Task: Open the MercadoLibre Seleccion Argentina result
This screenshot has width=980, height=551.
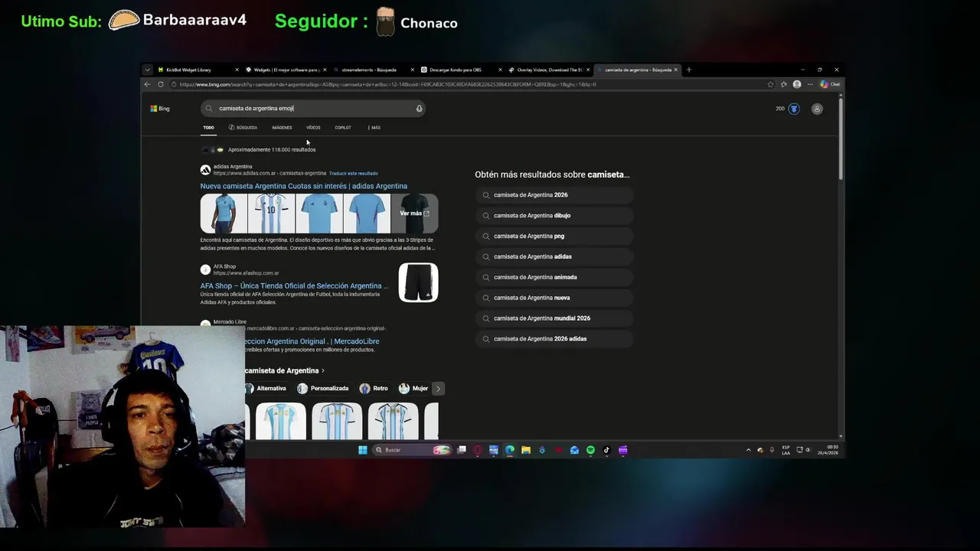Action: (x=312, y=341)
